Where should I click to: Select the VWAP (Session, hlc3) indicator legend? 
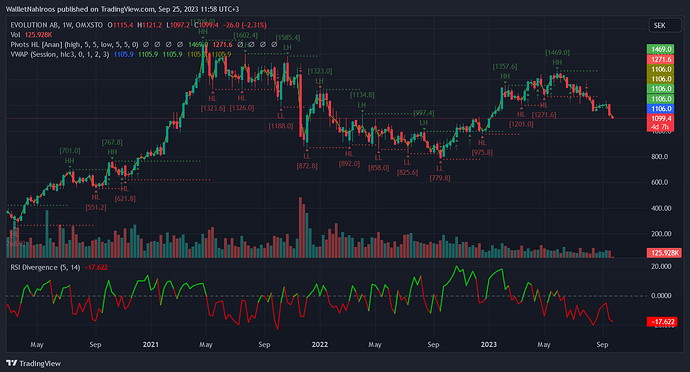(x=60, y=54)
